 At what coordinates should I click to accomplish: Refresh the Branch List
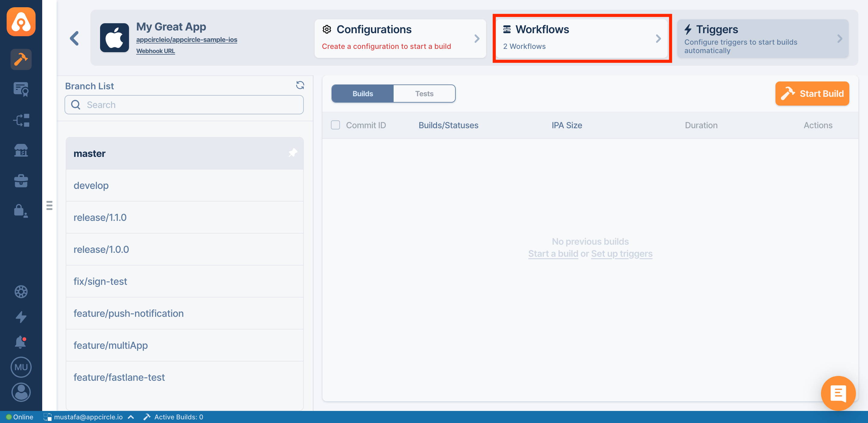coord(300,85)
